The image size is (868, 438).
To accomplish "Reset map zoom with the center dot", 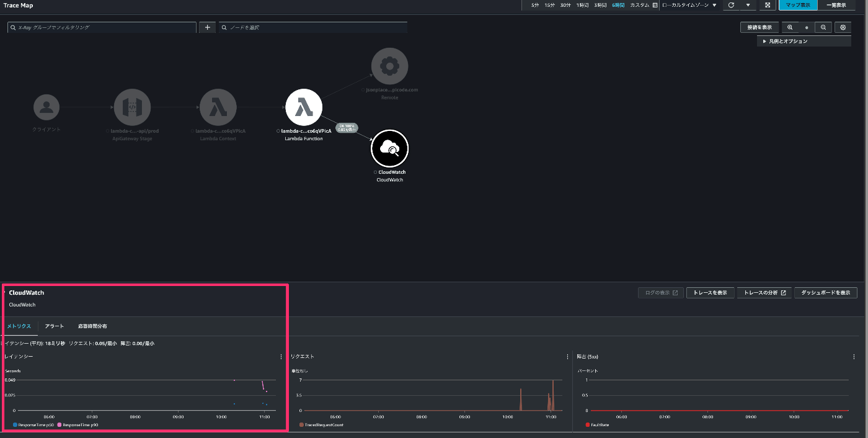I will click(807, 28).
